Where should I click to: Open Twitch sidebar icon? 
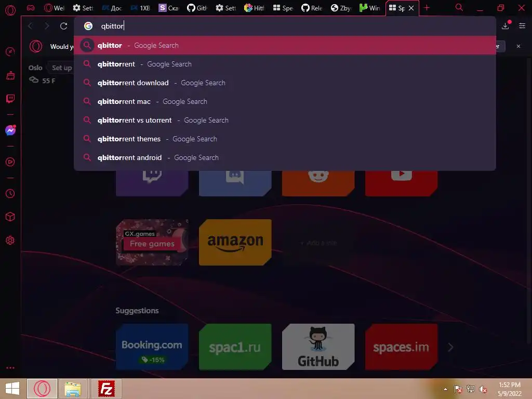10,99
